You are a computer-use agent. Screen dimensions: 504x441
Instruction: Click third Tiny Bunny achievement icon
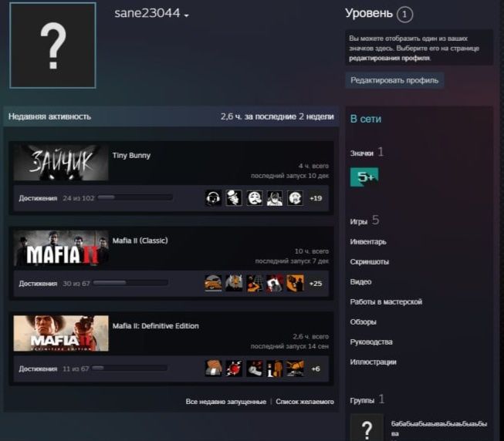click(254, 198)
